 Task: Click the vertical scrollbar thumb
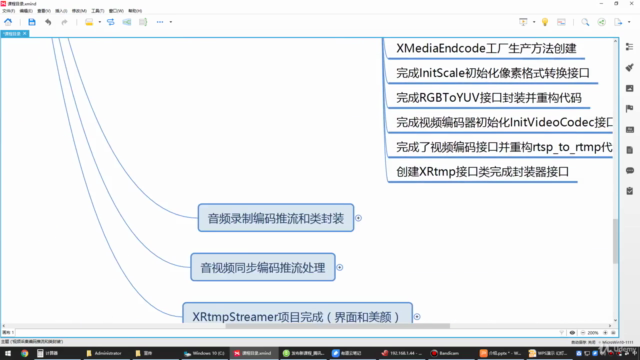pyautogui.click(x=615, y=241)
